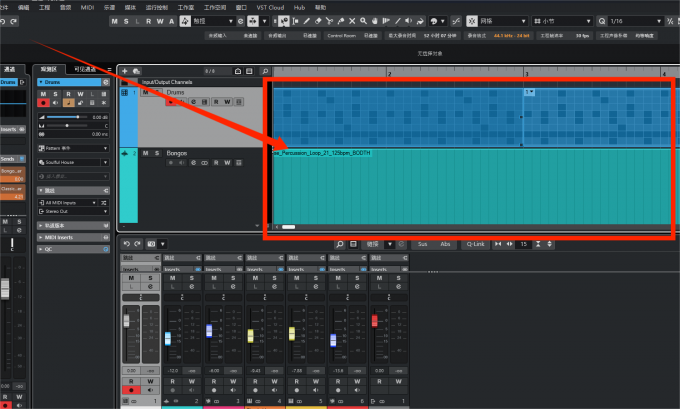The image size is (680, 409).
Task: Click undo icon in MixConsole toolbar
Action: click(x=127, y=244)
